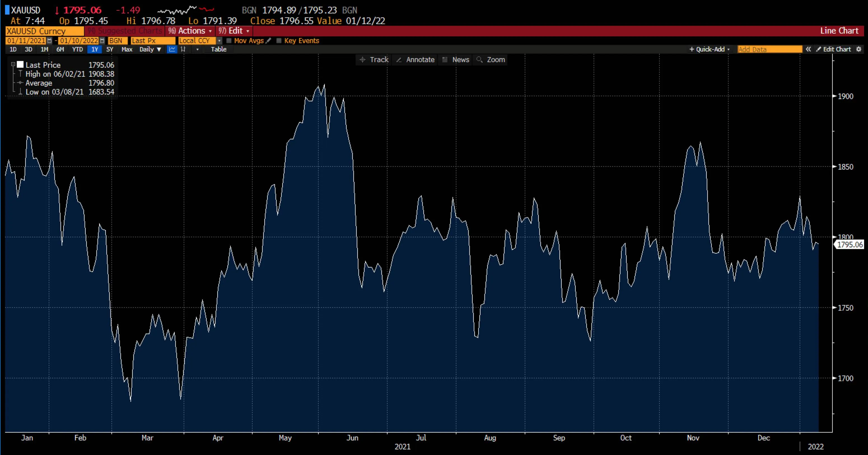868x455 pixels.
Task: Click the Annotate pencil tool
Action: [x=415, y=60]
